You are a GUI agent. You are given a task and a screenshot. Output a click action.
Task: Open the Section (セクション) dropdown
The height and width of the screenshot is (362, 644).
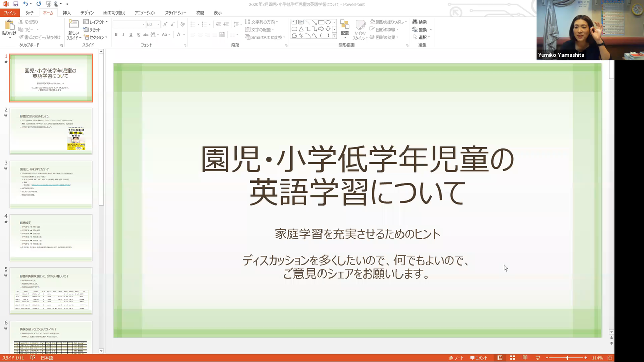pos(95,37)
